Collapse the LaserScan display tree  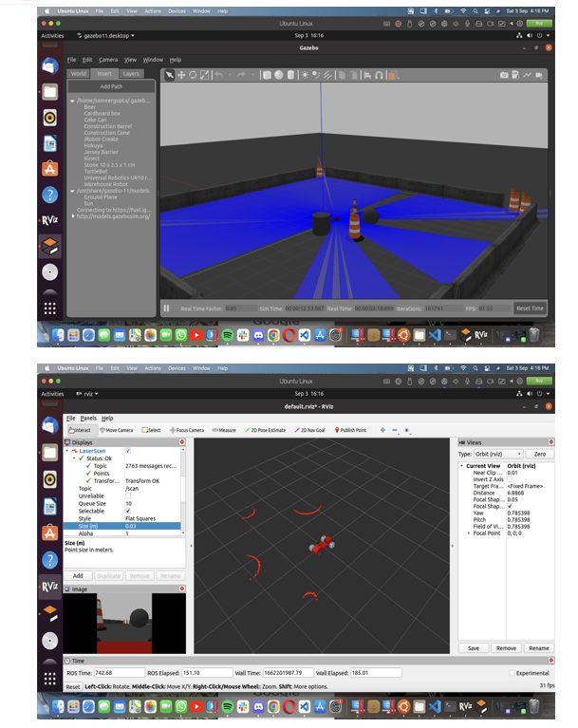tap(66, 451)
